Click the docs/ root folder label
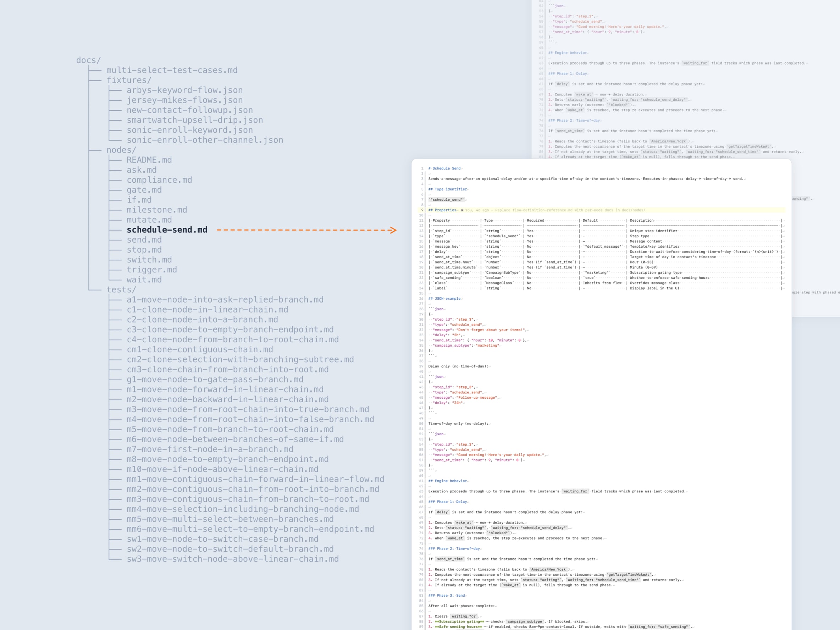The image size is (840, 630). [88, 60]
